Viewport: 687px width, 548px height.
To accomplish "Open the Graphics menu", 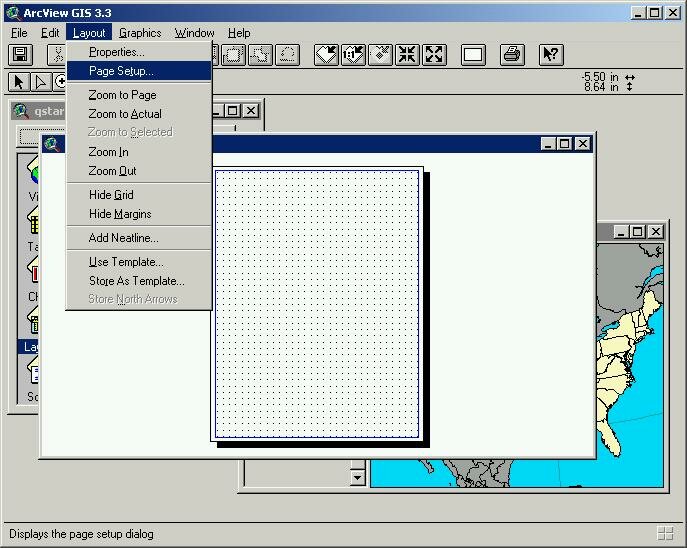I will 140,33.
